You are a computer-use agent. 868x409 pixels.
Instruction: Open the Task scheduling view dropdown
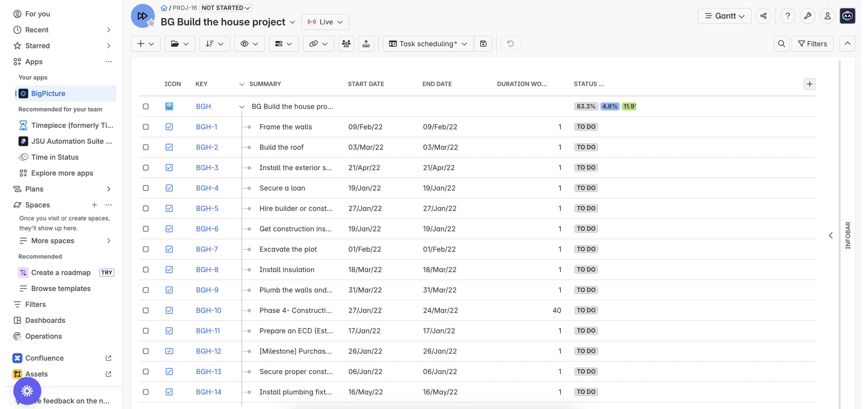pyautogui.click(x=428, y=44)
